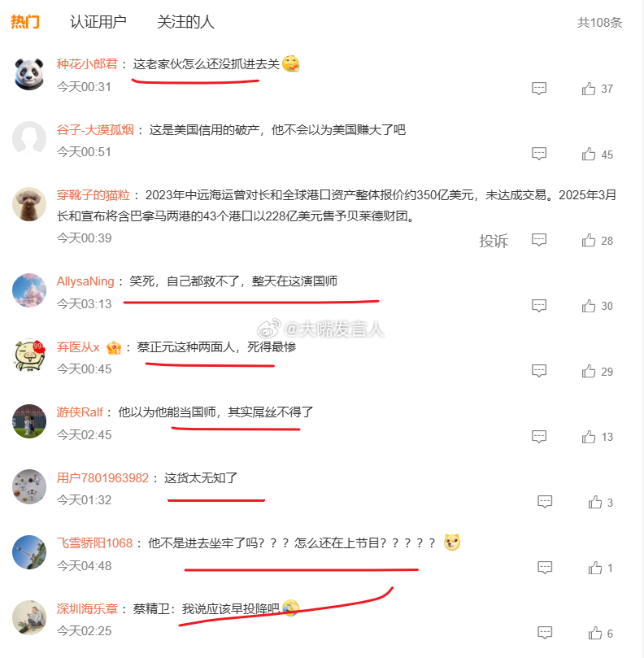Reply to 种花小郎君's comment
644x658 pixels.
539,89
